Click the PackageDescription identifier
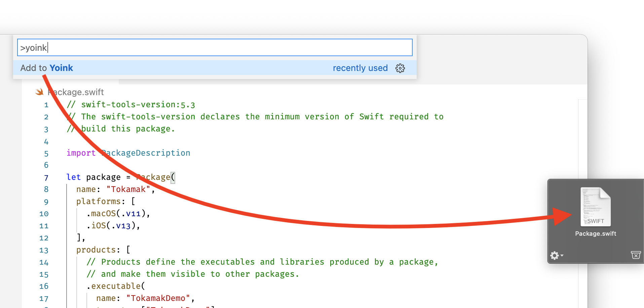 point(146,153)
